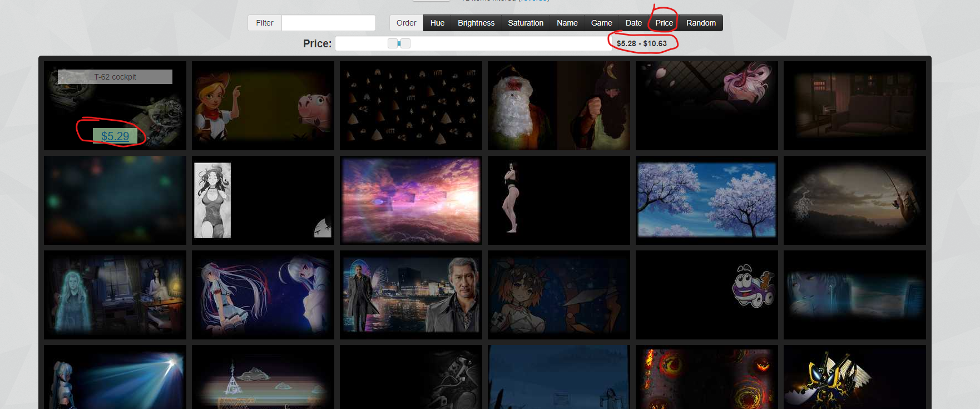The image size is (980, 409).
Task: Select the cartoon purple car character background
Action: (x=707, y=295)
